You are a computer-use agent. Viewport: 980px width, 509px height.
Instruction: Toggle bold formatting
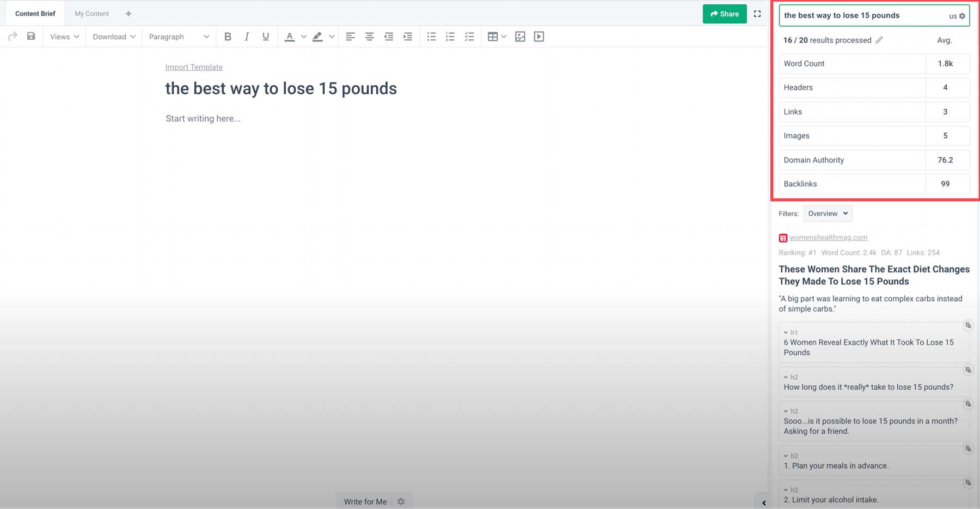click(x=228, y=37)
